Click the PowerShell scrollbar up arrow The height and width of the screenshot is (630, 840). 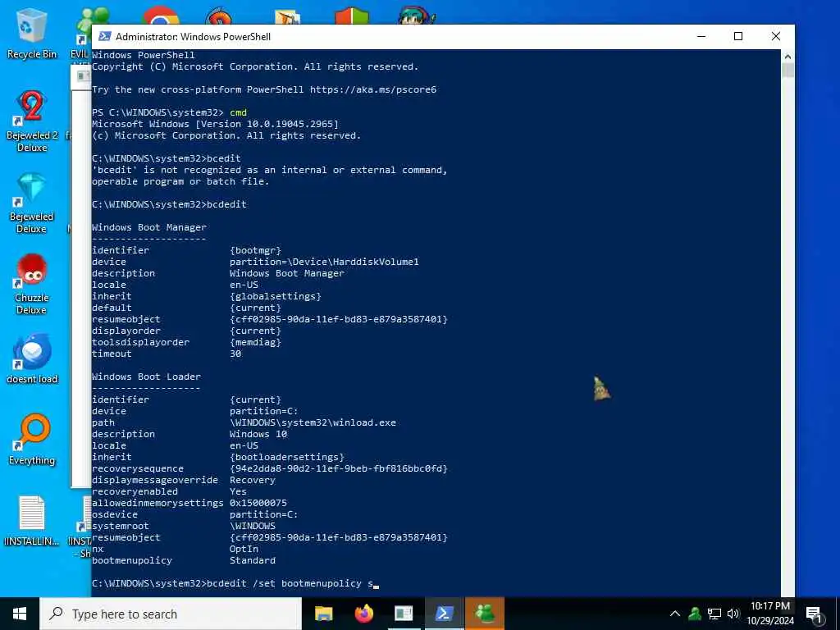(787, 57)
